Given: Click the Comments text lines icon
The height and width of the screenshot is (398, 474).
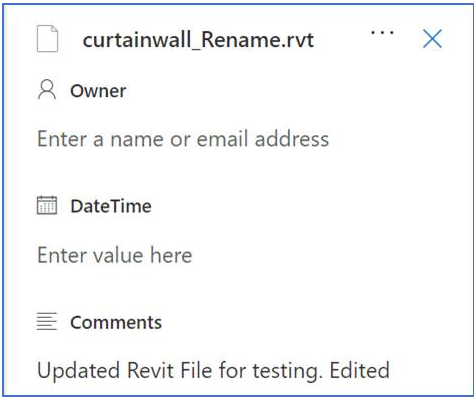Looking at the screenshot, I should [47, 321].
